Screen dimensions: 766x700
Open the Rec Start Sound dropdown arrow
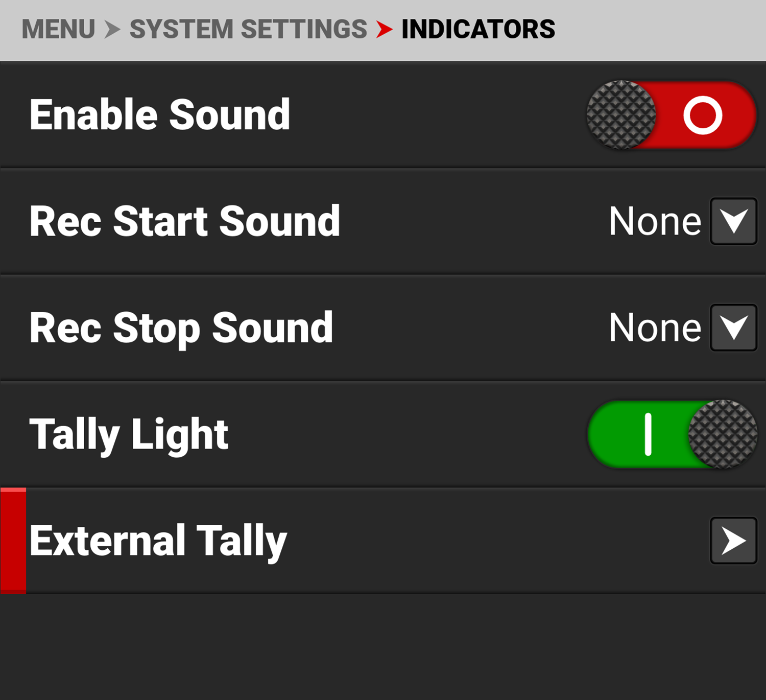coord(733,221)
